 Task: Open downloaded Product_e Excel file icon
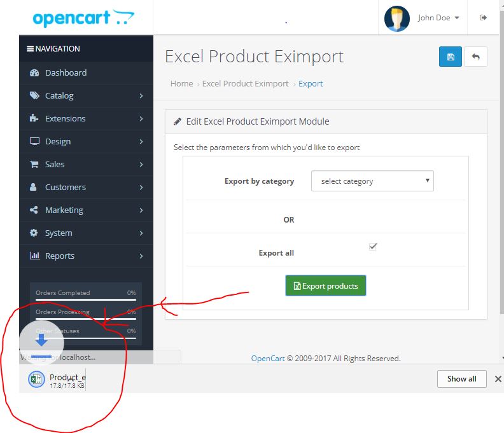tap(36, 380)
